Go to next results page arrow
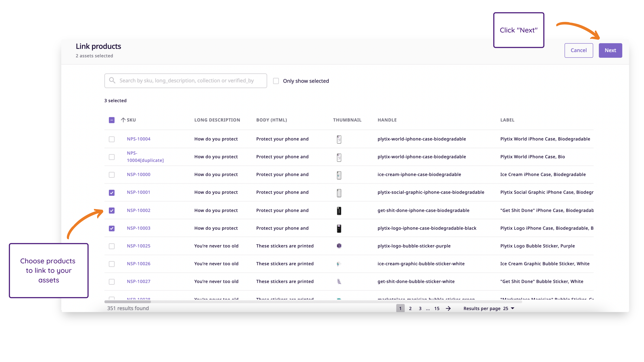This screenshot has width=644, height=362. click(x=448, y=308)
